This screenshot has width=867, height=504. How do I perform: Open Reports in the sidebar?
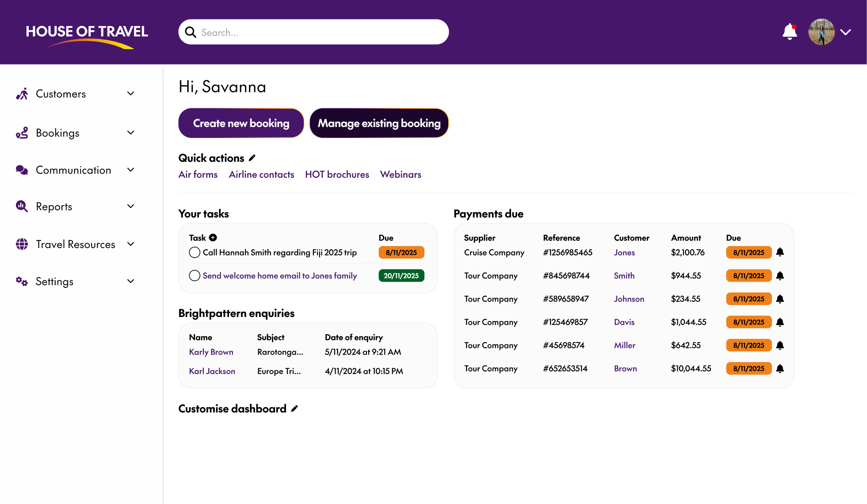click(x=54, y=207)
